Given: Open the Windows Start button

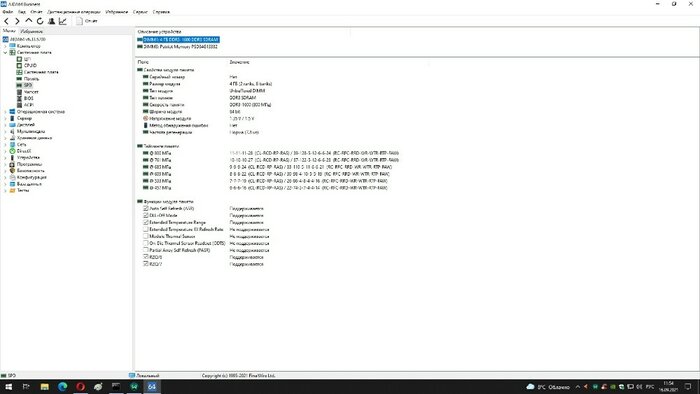Looking at the screenshot, I should [x=8, y=387].
